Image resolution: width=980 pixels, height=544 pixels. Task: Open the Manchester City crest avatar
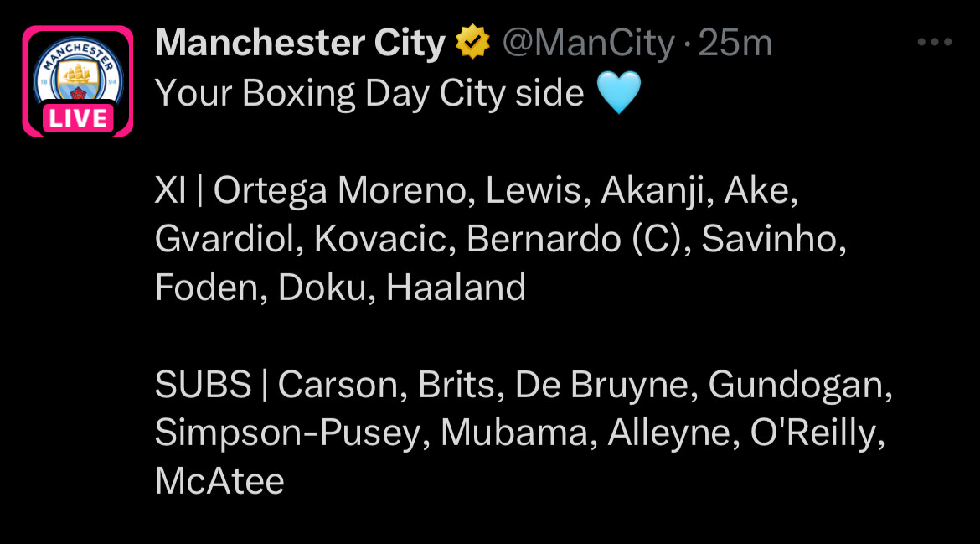[x=78, y=80]
